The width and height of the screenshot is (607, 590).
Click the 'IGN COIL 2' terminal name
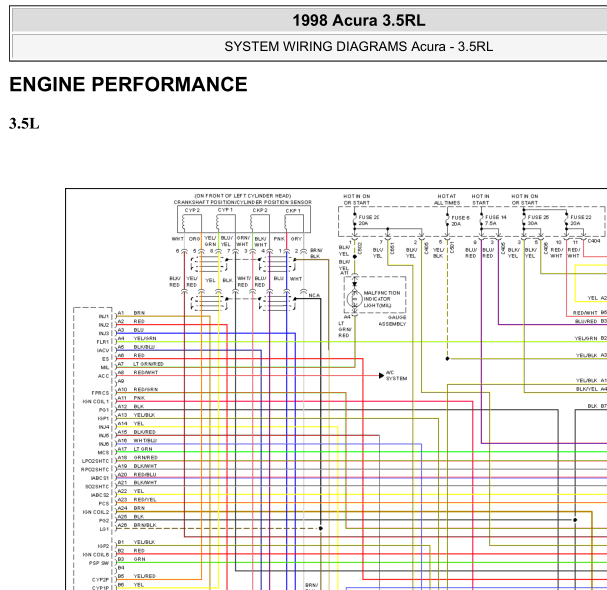pos(96,512)
